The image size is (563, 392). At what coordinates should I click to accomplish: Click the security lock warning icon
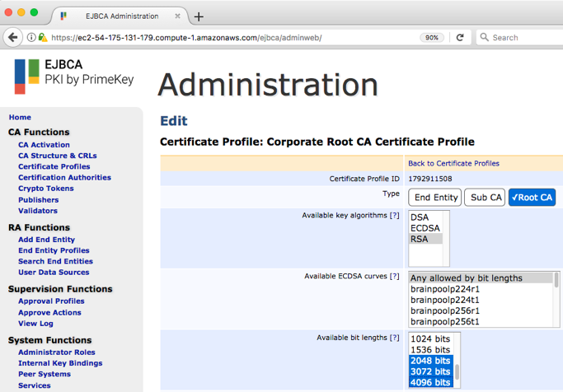[42, 37]
